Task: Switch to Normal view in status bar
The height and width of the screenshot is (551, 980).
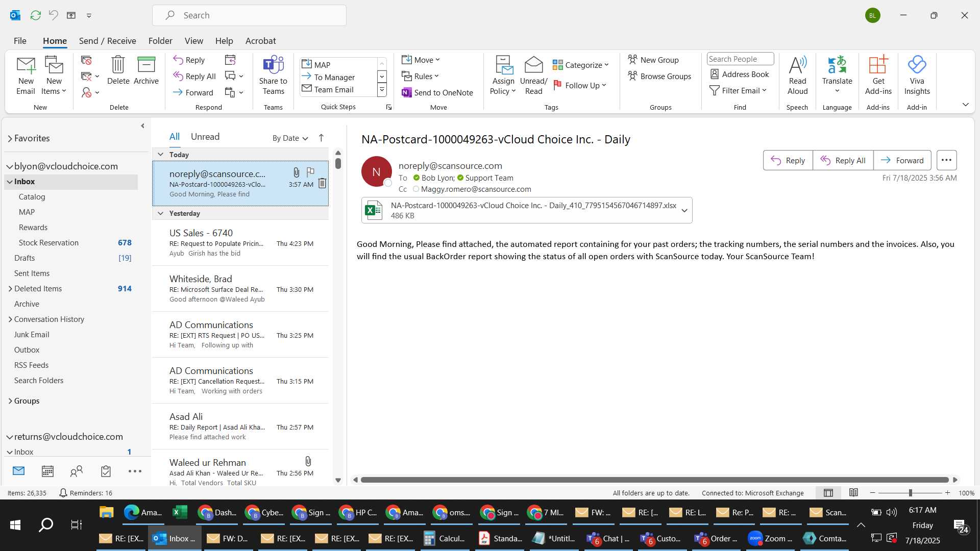Action: point(828,493)
